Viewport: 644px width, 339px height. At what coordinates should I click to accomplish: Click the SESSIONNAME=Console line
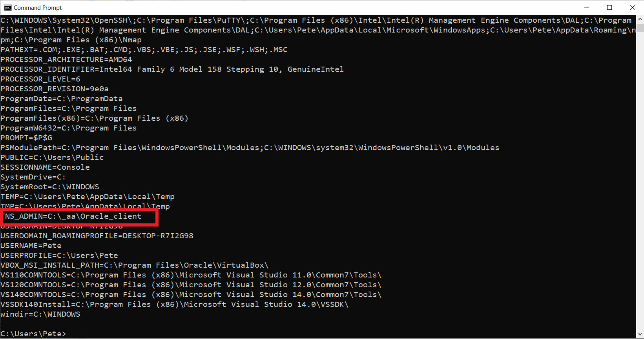(45, 167)
